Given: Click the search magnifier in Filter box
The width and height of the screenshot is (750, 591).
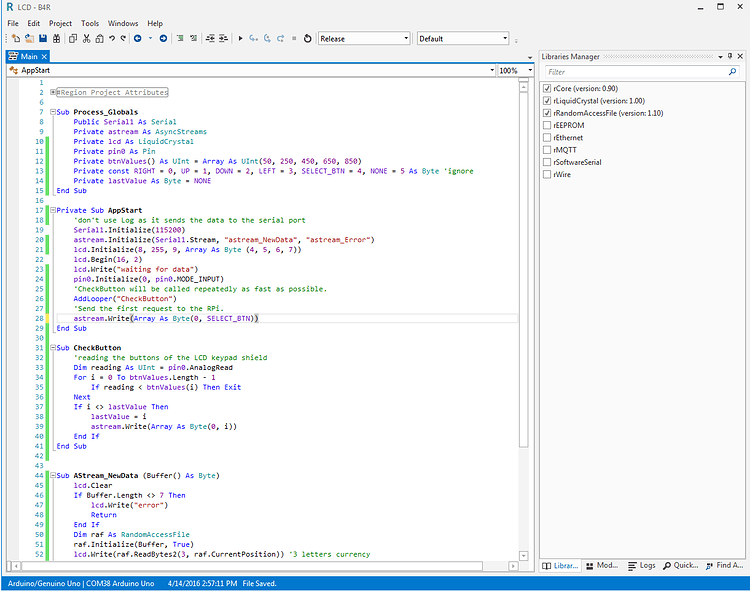Looking at the screenshot, I should [733, 72].
